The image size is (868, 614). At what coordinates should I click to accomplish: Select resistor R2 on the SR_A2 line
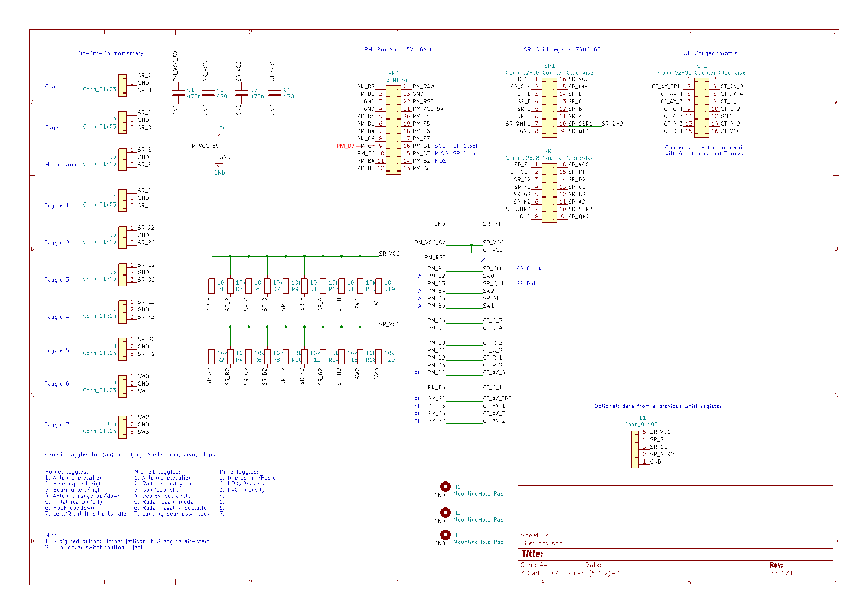coord(212,356)
